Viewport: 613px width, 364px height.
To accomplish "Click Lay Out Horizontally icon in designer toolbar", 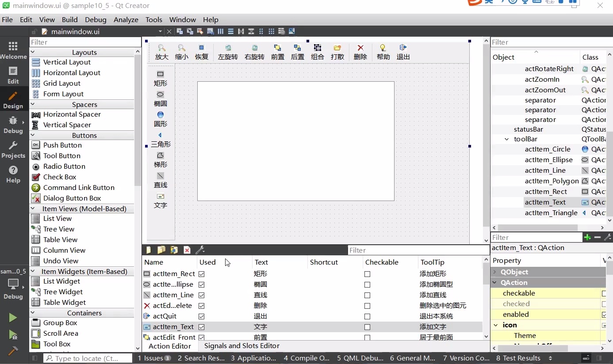I will 221,31.
